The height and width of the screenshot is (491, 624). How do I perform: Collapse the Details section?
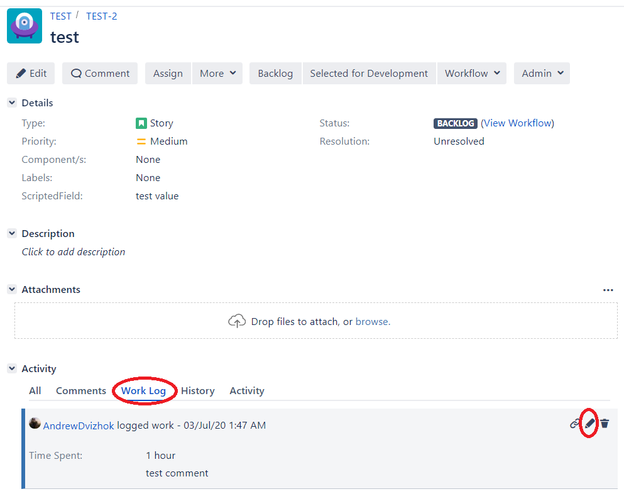(x=12, y=103)
